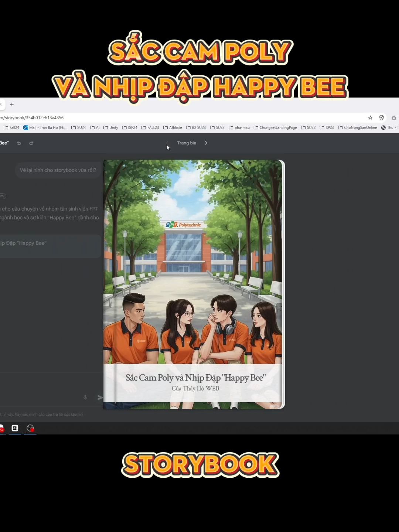Click the camera icon in the address bar

[x=394, y=117]
